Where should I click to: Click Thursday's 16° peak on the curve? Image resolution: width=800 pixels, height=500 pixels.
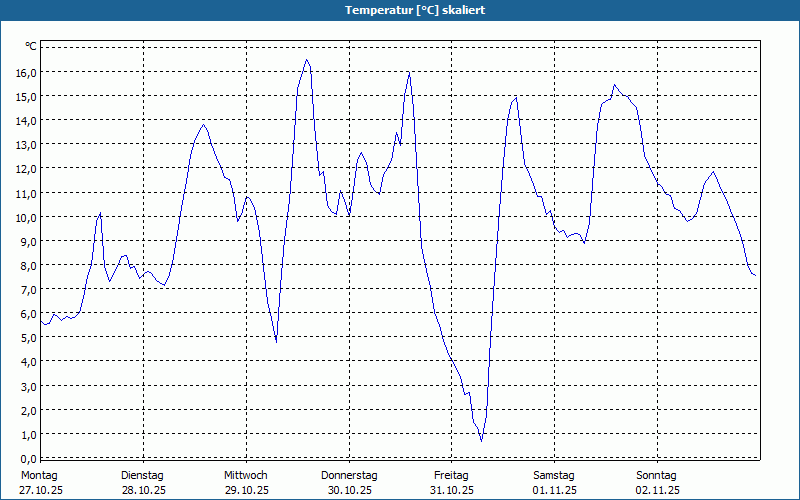[409, 72]
